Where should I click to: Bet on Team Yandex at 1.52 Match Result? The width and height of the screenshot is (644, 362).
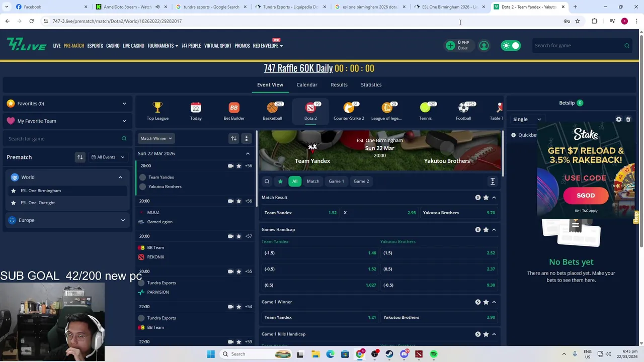pos(300,213)
